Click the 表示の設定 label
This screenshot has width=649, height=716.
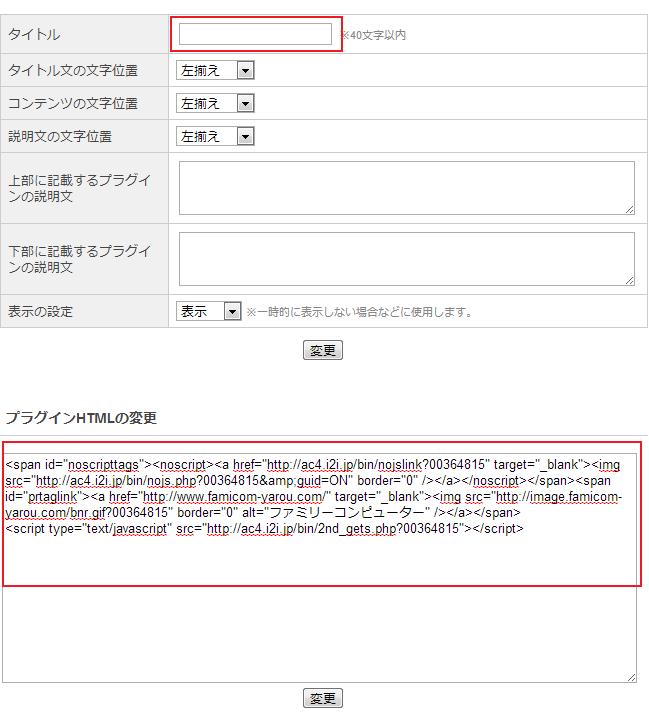click(41, 311)
